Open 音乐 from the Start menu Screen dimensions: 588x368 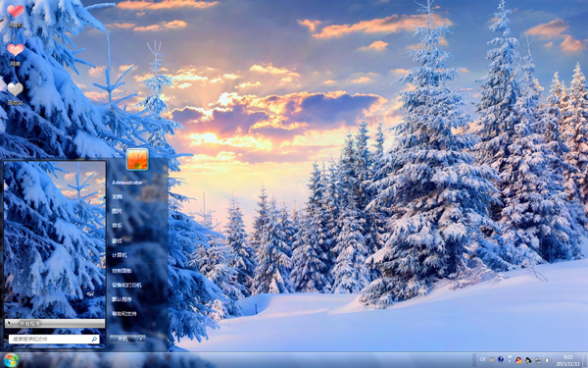coord(117,226)
